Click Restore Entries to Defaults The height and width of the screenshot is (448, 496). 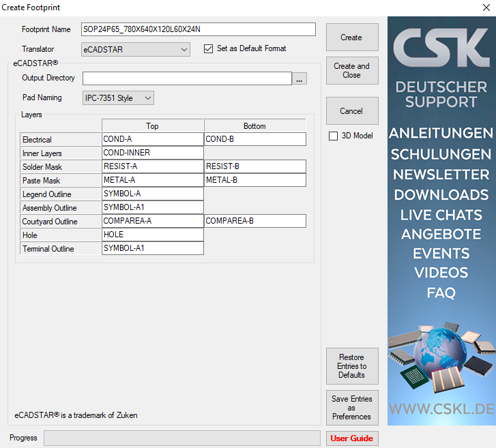(x=352, y=366)
